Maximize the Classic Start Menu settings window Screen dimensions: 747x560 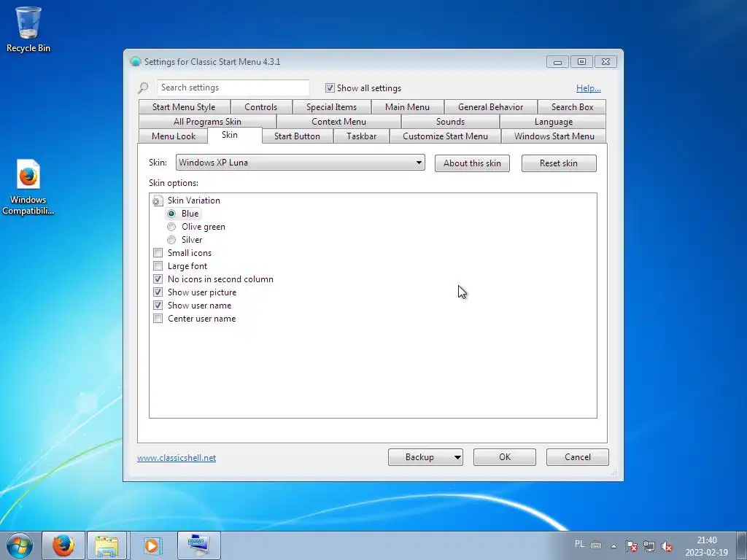581,62
